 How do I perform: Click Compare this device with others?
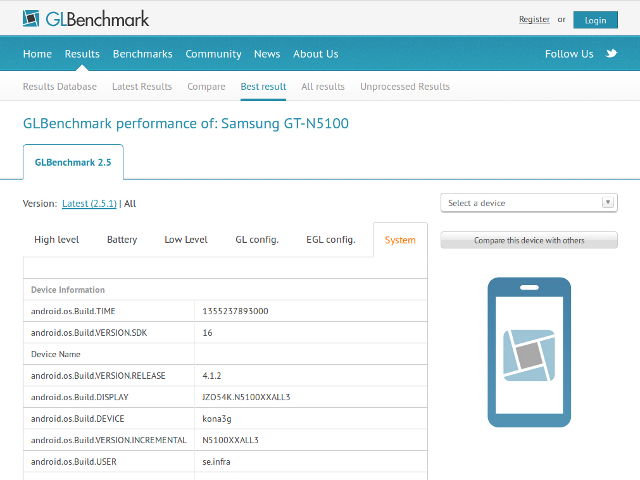(x=529, y=240)
